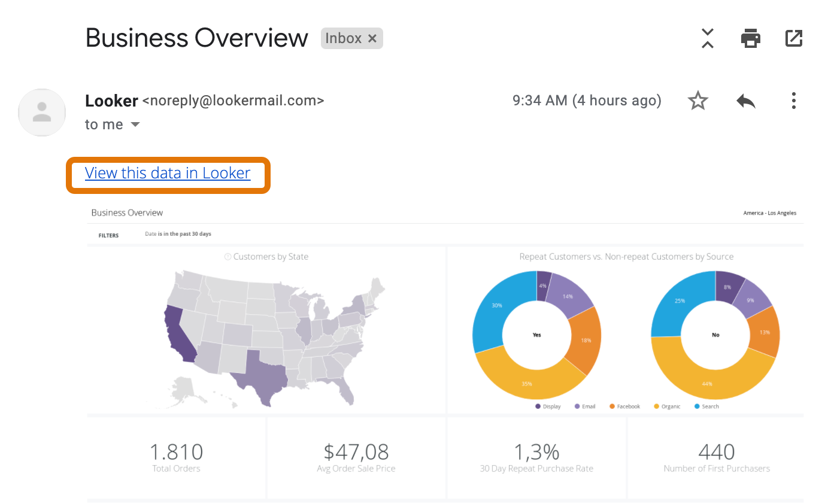This screenshot has width=825, height=504.
Task: Open the message options via the three-dot menu
Action: [x=793, y=101]
